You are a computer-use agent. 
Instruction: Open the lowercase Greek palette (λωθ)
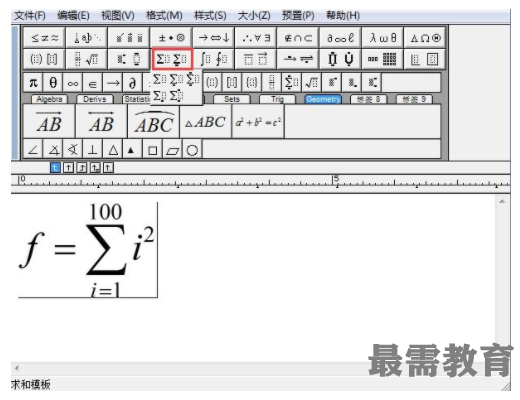(x=383, y=38)
